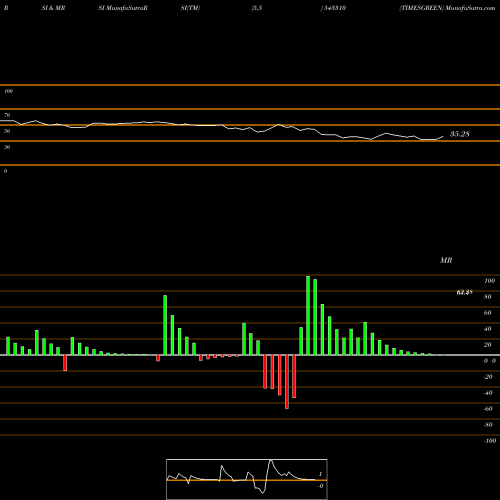This screenshot has width=500, height=500.
Task: Click the MR axis label 40
Action: point(488,329)
